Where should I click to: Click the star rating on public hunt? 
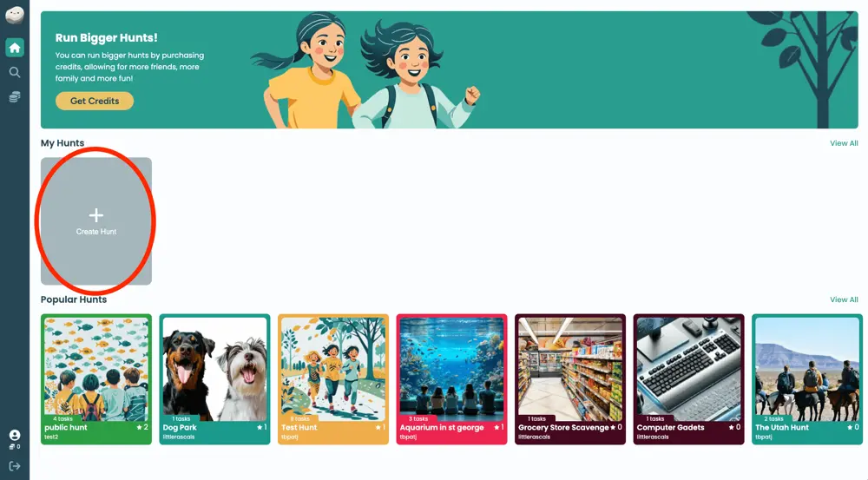point(142,427)
